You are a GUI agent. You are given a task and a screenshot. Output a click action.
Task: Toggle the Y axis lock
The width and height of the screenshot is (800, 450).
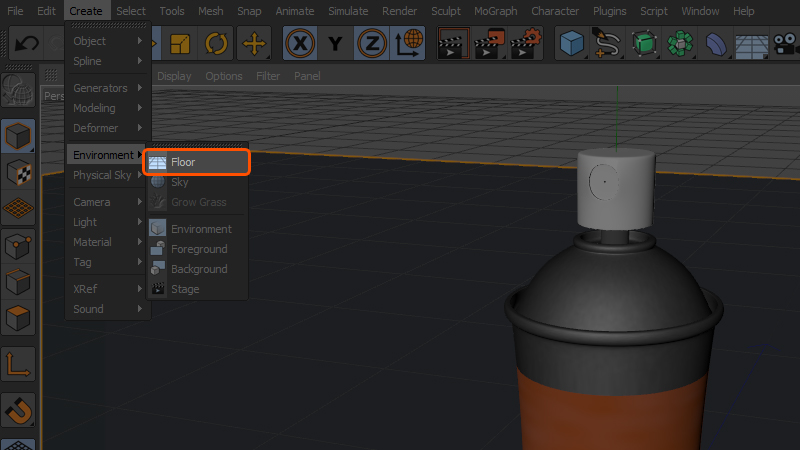pyautogui.click(x=335, y=44)
